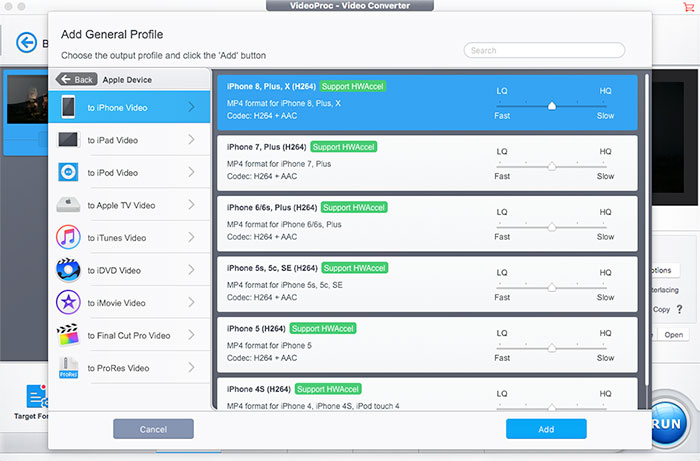This screenshot has width=700, height=461.
Task: Click the iMovie star icon
Action: (x=68, y=302)
